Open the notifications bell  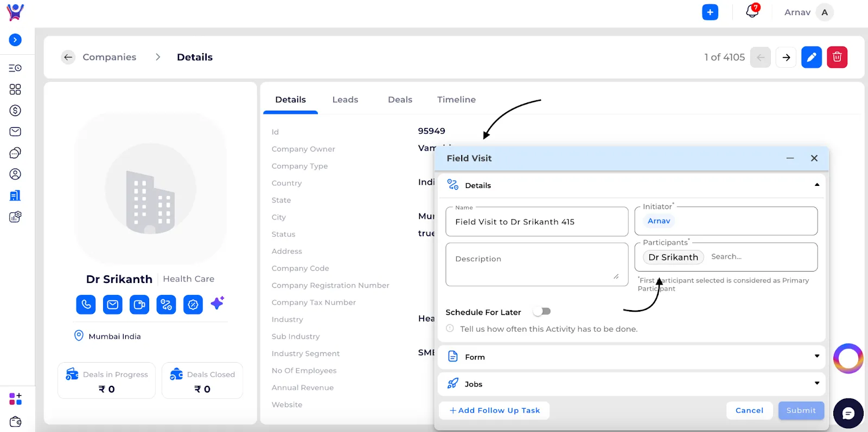tap(752, 11)
